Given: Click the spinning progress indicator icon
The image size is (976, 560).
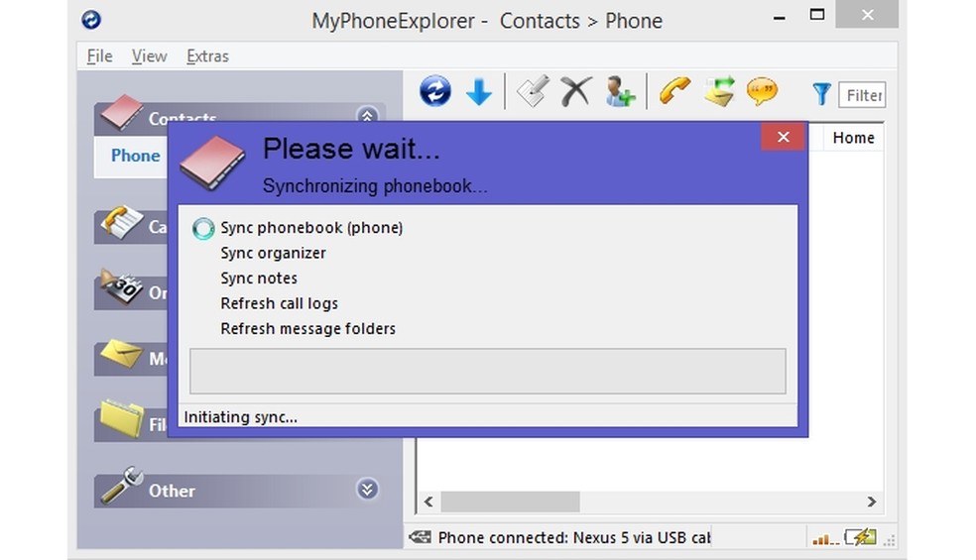Looking at the screenshot, I should pyautogui.click(x=203, y=228).
